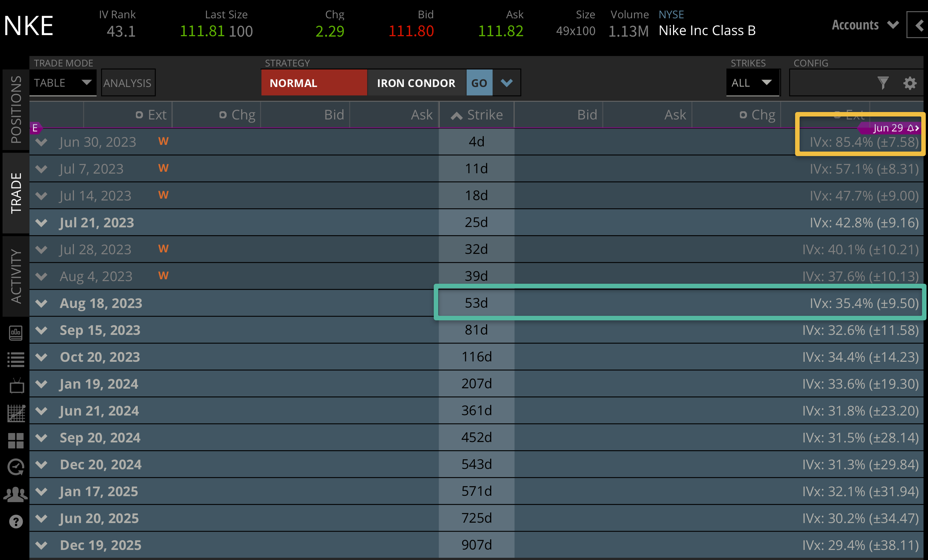This screenshot has width=928, height=560.
Task: Select the IRON CONDOR strategy toggle
Action: [416, 83]
